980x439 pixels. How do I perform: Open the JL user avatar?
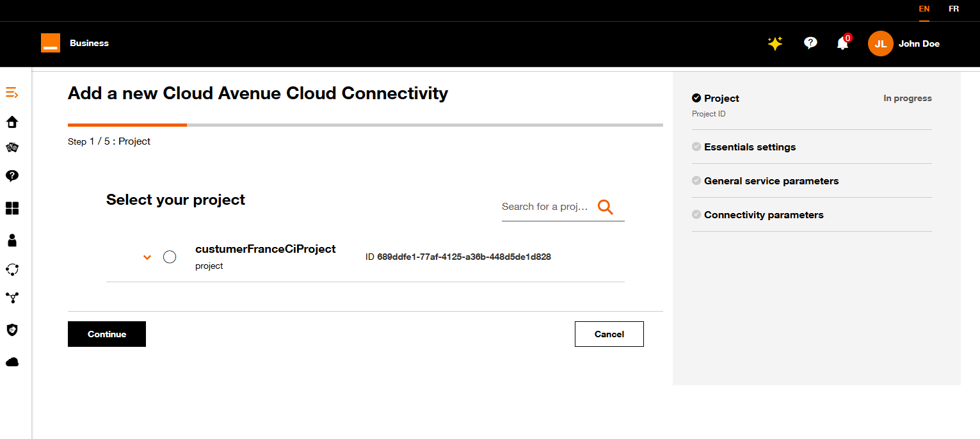tap(881, 44)
